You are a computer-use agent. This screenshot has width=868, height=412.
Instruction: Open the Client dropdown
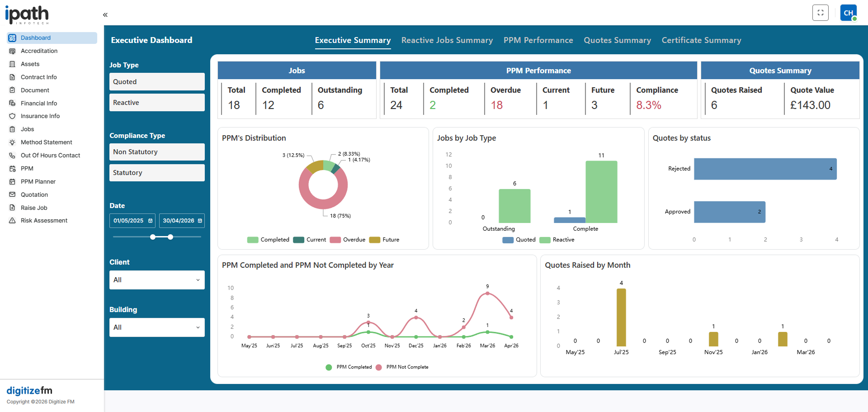(x=157, y=280)
